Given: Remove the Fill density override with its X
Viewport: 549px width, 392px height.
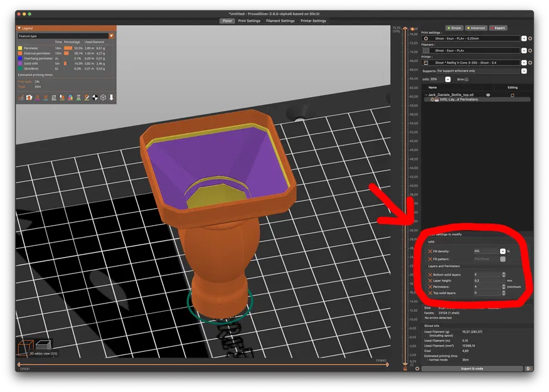Looking at the screenshot, I should (430, 252).
